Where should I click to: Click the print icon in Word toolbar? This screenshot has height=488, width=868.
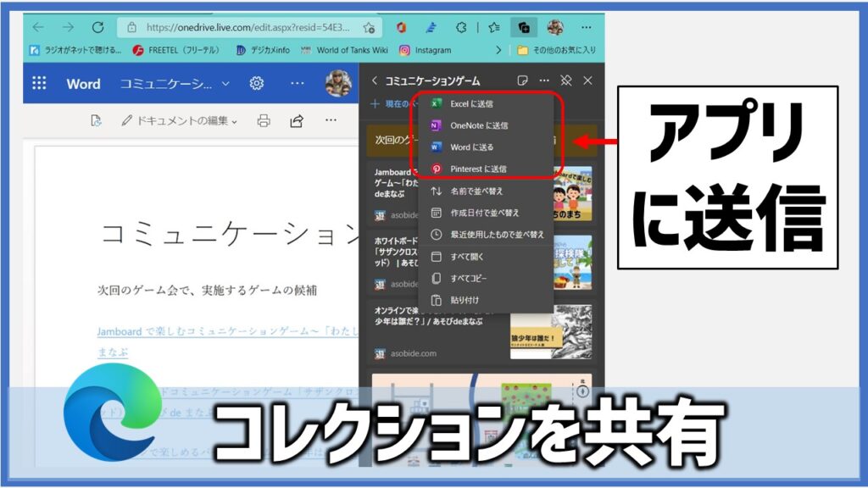pyautogui.click(x=264, y=121)
